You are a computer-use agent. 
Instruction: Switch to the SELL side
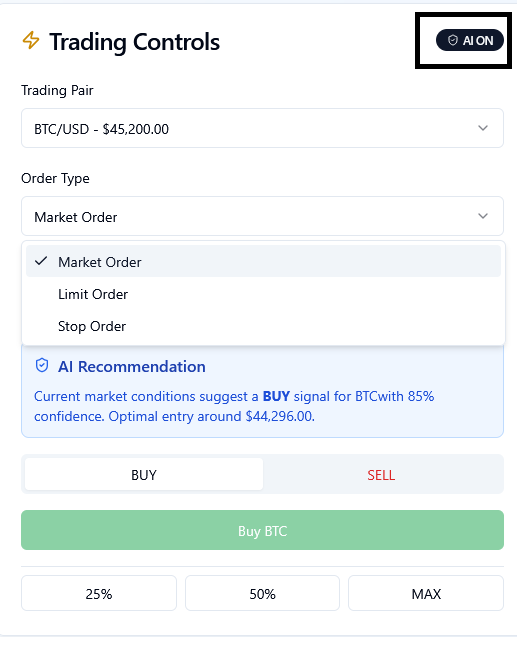coord(381,474)
